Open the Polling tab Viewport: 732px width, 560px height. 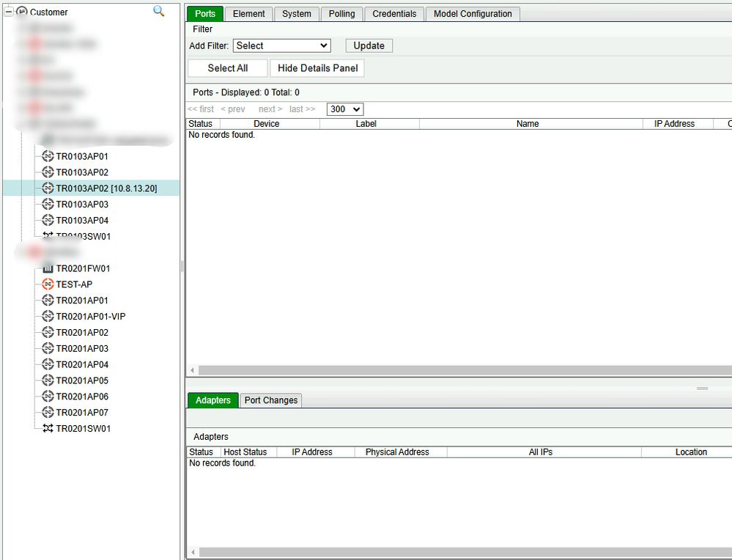click(341, 14)
